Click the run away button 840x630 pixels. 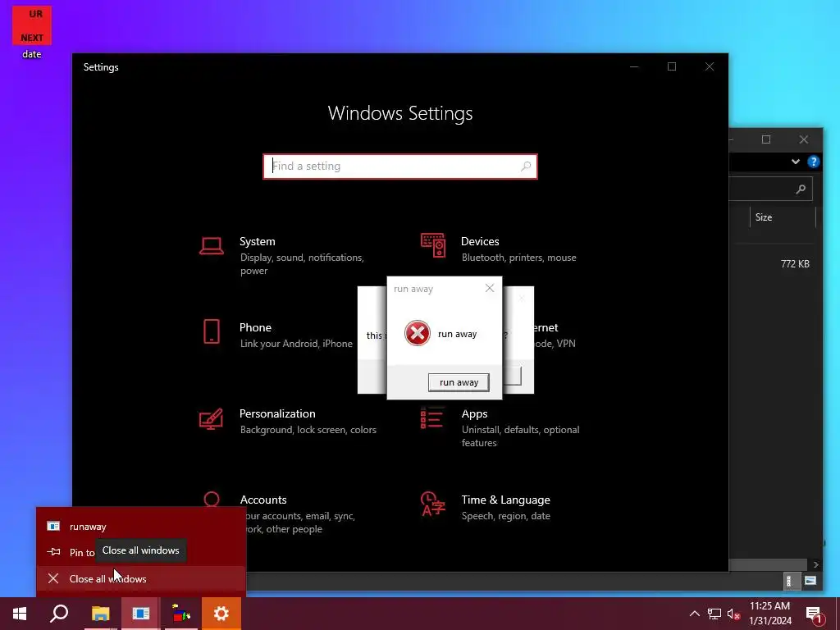(x=459, y=382)
